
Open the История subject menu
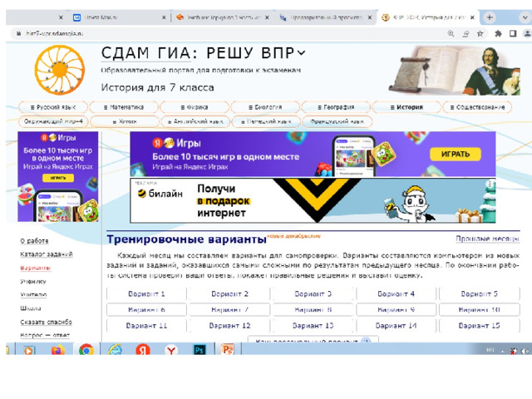(x=406, y=107)
